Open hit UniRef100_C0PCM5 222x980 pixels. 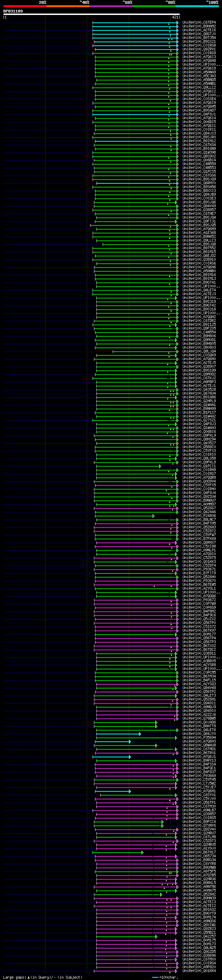[199, 672]
